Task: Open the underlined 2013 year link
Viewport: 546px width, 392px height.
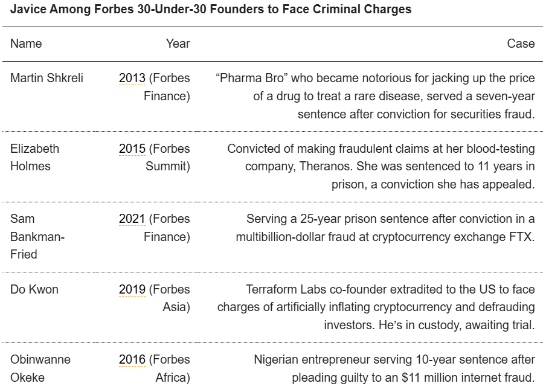Action: coord(132,78)
